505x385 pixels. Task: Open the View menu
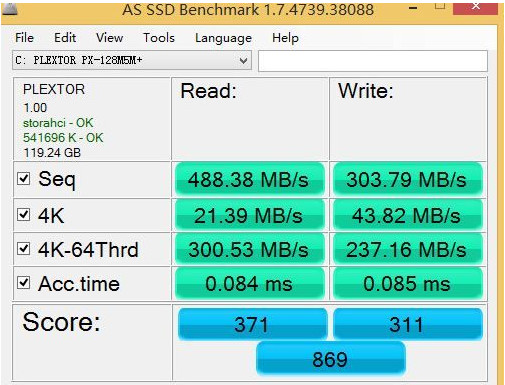coord(109,38)
